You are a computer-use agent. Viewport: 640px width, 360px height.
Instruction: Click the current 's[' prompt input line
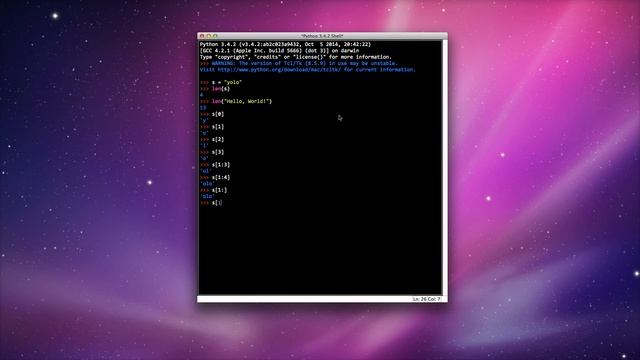pos(211,203)
